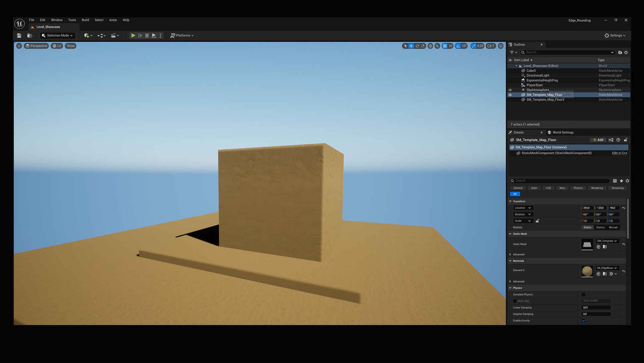Browse to Element 0 material in Content Browser
Screen dimensions: 644x363
coord(605,274)
